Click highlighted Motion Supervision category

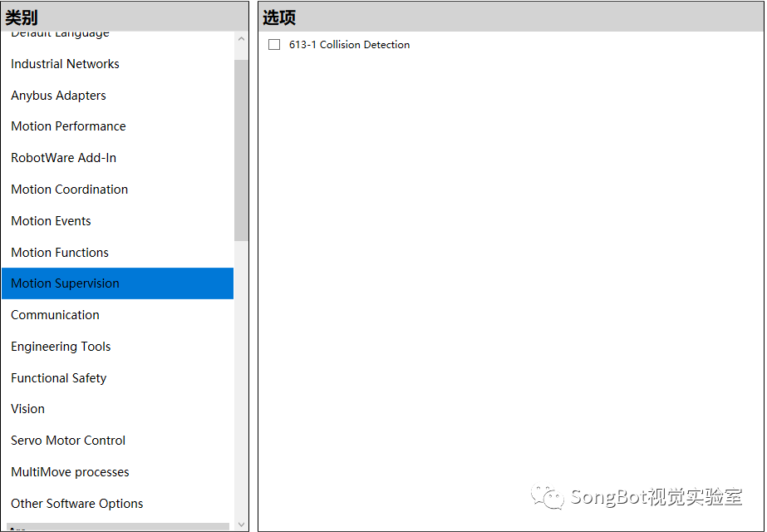click(x=117, y=283)
